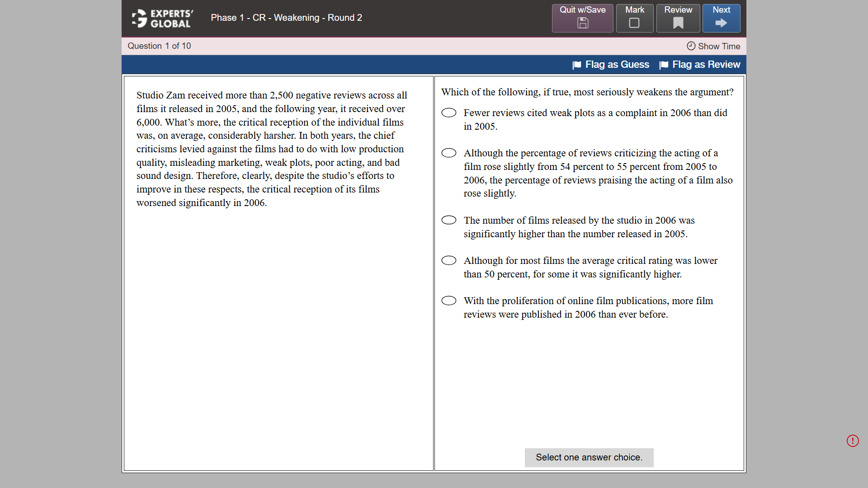This screenshot has width=868, height=488.
Task: Click the checkbox icon on the Mark button
Action: point(634,23)
